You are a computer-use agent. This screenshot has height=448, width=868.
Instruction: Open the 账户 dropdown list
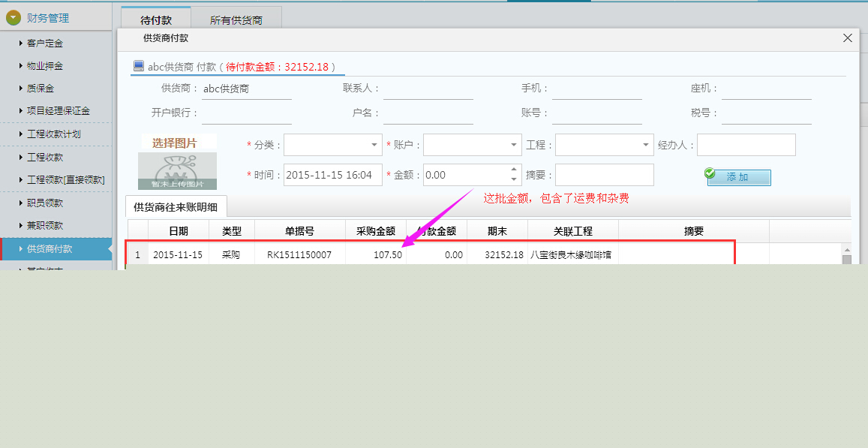[x=515, y=144]
